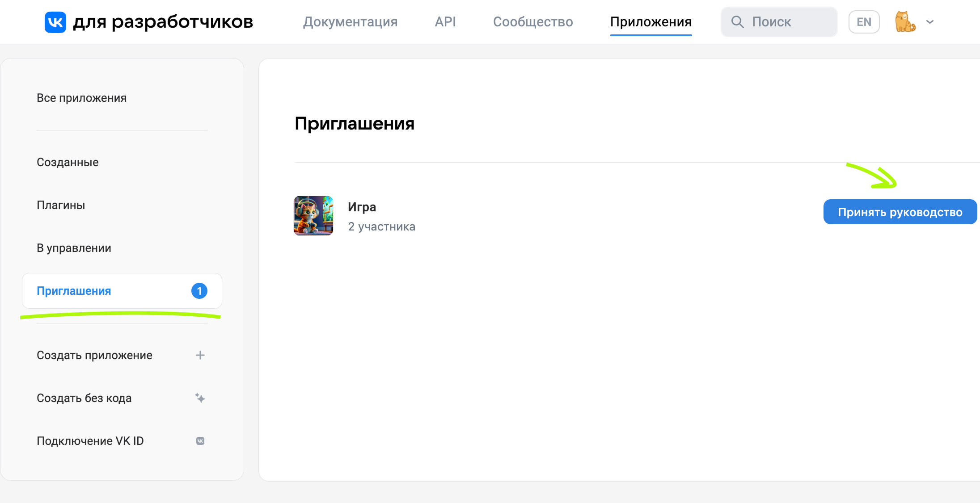Switch language with EN button

(864, 22)
